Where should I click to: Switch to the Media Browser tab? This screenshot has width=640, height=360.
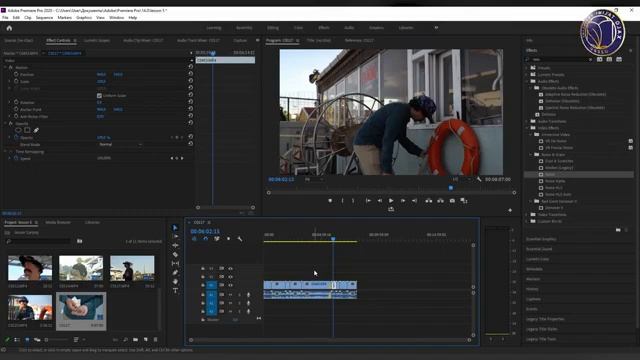click(x=58, y=222)
